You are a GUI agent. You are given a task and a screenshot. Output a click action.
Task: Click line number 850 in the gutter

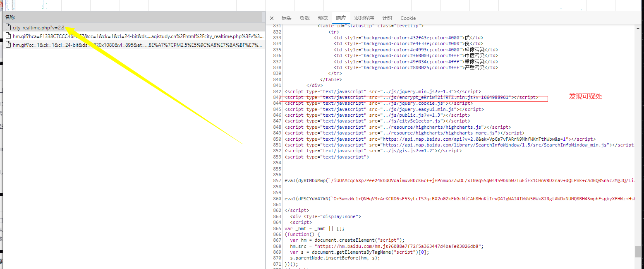click(277, 139)
